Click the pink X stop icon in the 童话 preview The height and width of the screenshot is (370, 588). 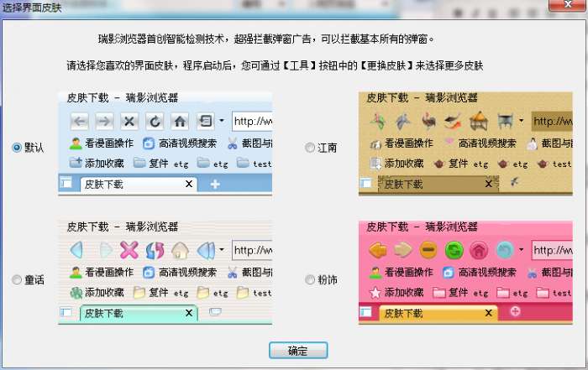pos(129,250)
